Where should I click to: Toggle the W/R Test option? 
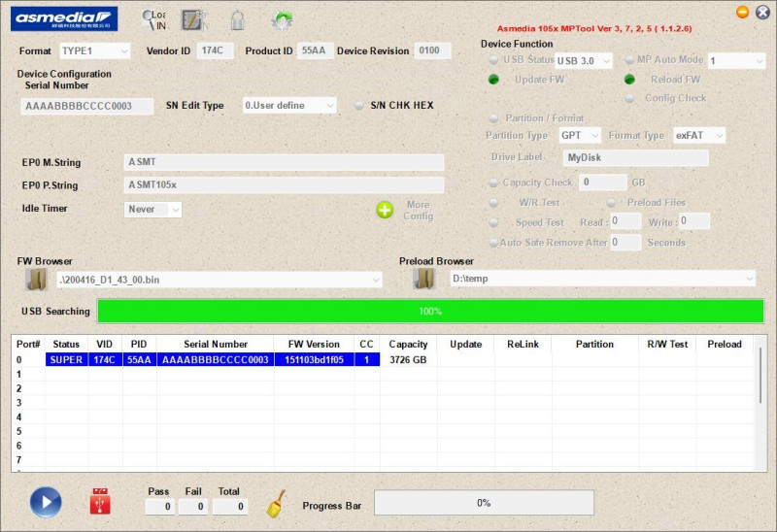pyautogui.click(x=493, y=203)
